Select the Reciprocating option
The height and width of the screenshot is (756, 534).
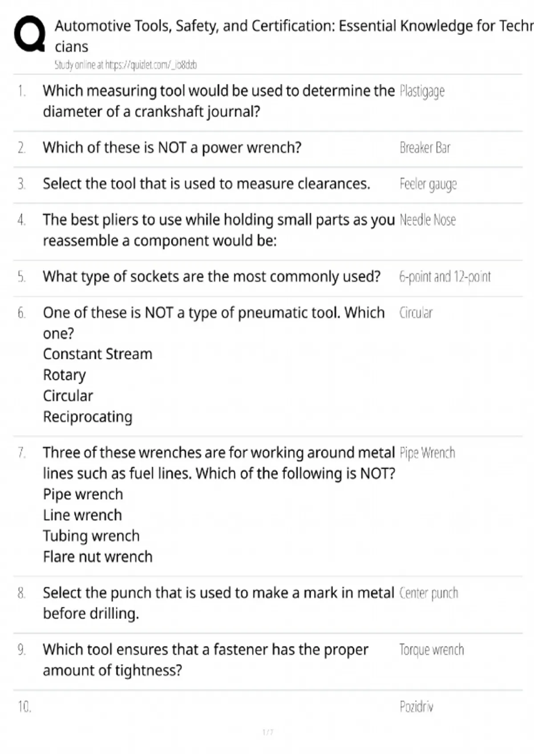point(88,417)
